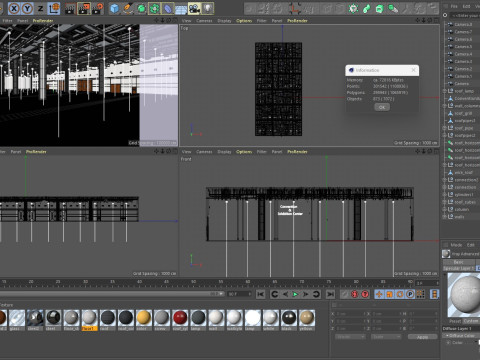Click the green MoGraph cloner icon
480x360 pixels.
(353, 8)
